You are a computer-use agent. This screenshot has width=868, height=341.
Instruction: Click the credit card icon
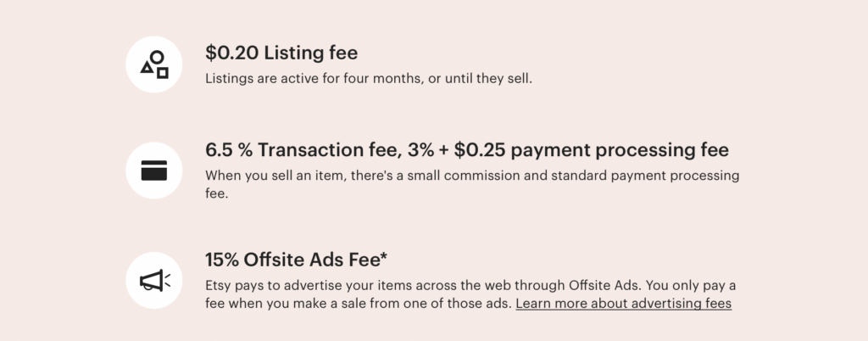[x=154, y=170]
